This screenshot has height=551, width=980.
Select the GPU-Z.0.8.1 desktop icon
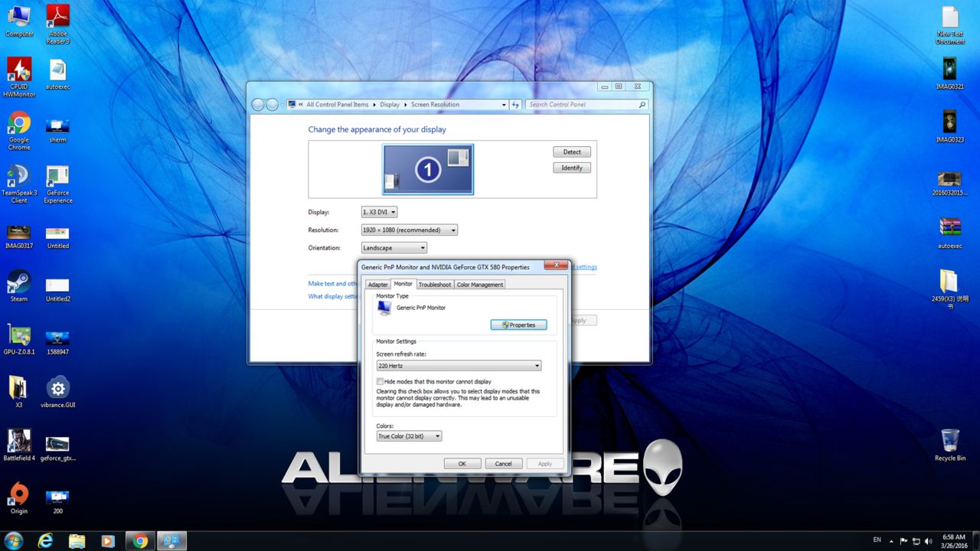coord(19,340)
